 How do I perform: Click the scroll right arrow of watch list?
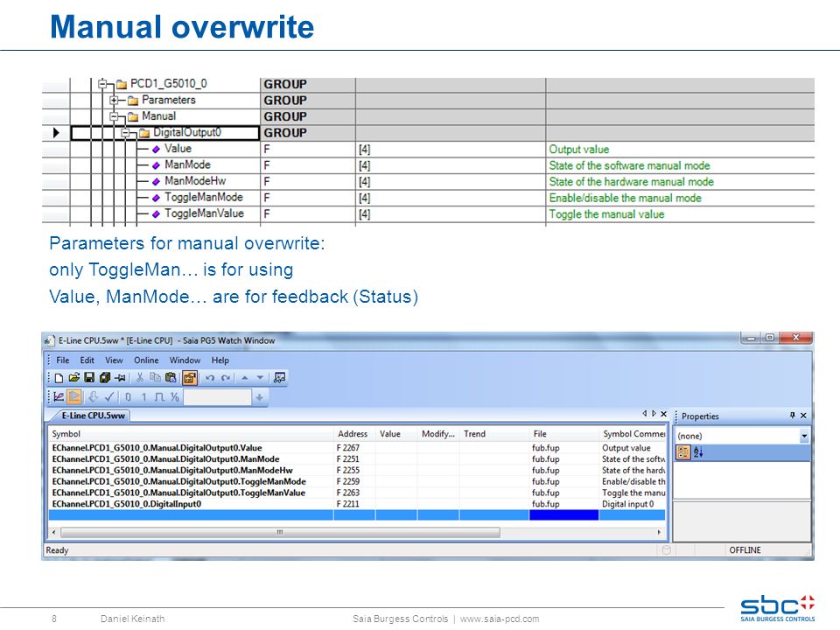coord(659,533)
